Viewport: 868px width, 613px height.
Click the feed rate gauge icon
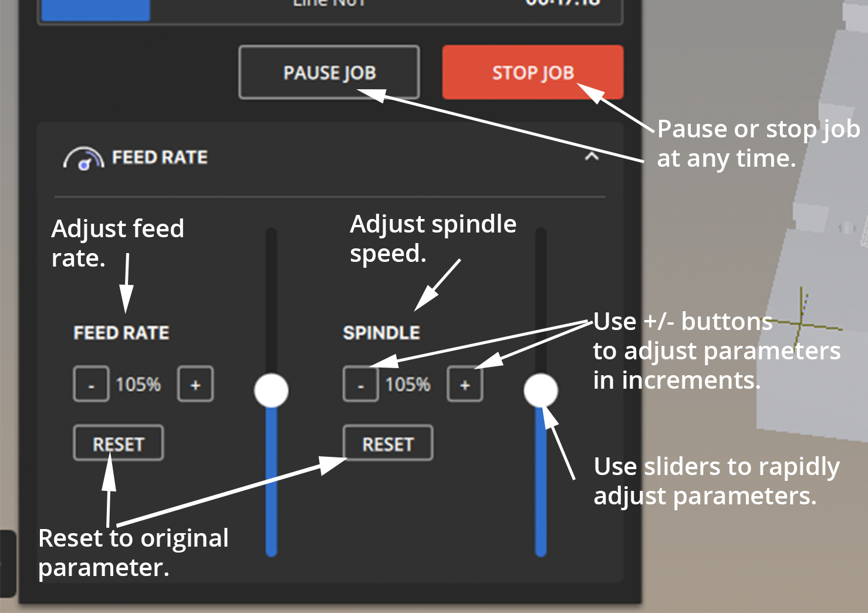click(83, 159)
